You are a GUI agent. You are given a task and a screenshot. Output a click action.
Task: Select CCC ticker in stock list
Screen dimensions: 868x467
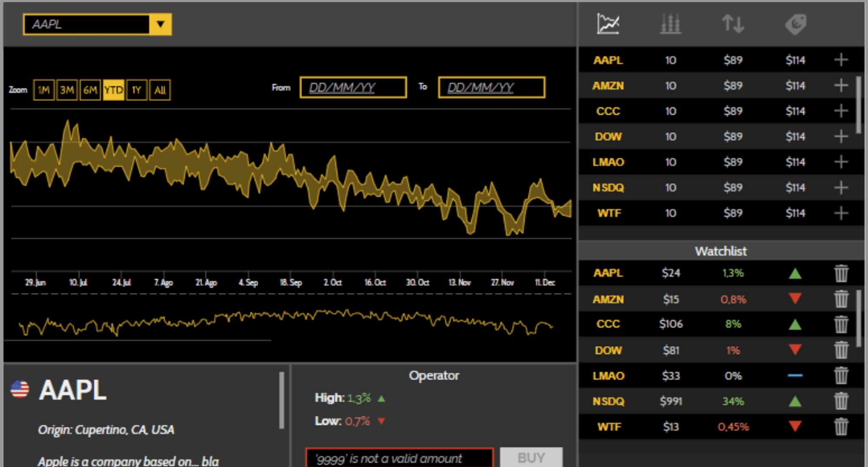pyautogui.click(x=608, y=111)
